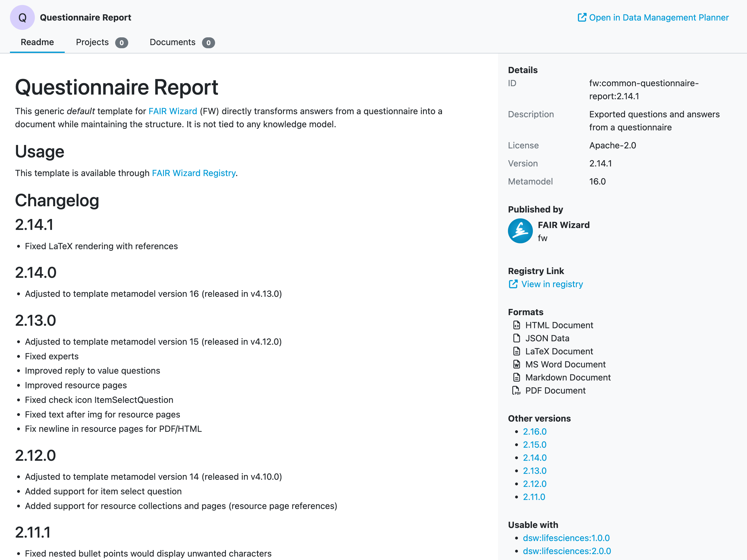Click the FAIR Wizard publisher name
Viewport: 747px width, 560px height.
click(564, 225)
